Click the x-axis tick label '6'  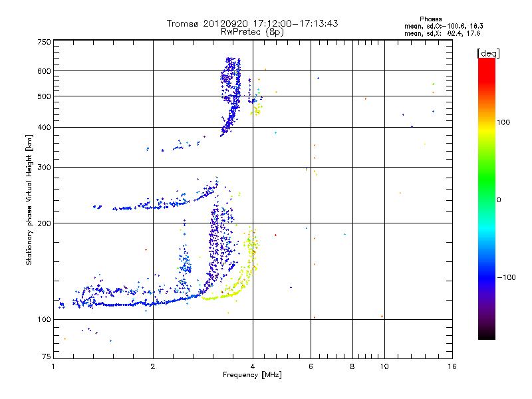(x=311, y=366)
